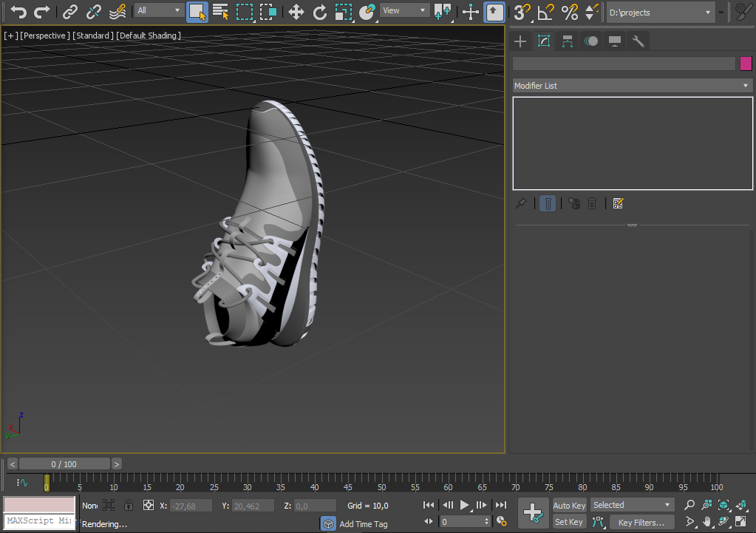Enable the window/crossing selection toggle
The image size is (756, 533).
click(x=268, y=12)
